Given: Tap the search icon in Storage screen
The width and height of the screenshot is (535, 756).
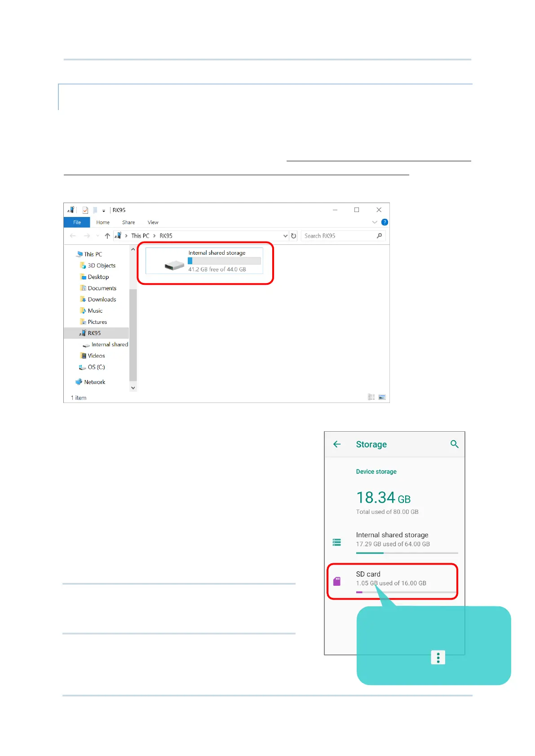Looking at the screenshot, I should pos(454,444).
